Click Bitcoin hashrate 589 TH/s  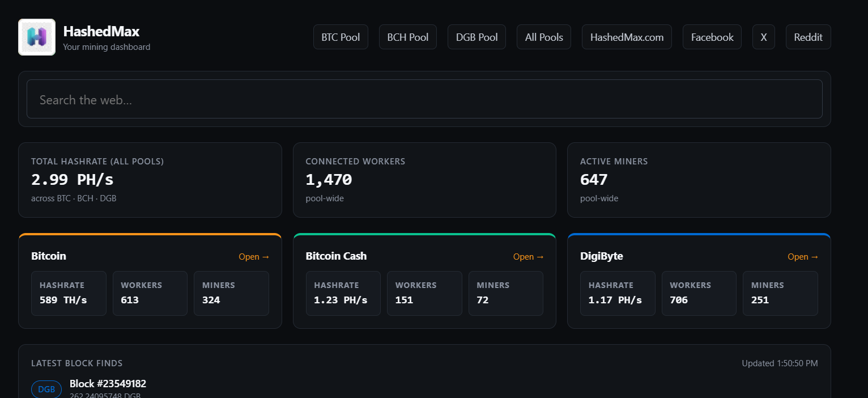63,300
